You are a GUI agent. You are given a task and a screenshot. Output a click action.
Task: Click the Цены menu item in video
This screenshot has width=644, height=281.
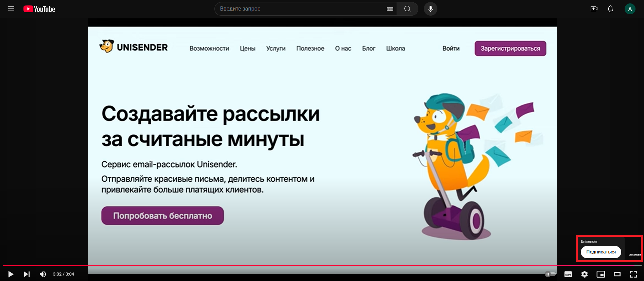(x=247, y=49)
